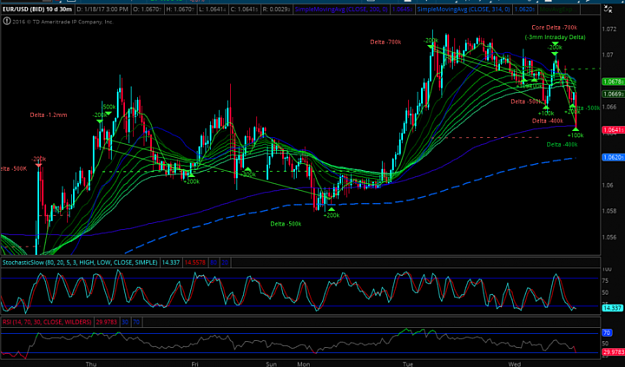The height and width of the screenshot is (367, 625).
Task: Select the SimpleMovingAvg (CLOSE, 314, 0) study label
Action: pyautogui.click(x=464, y=9)
